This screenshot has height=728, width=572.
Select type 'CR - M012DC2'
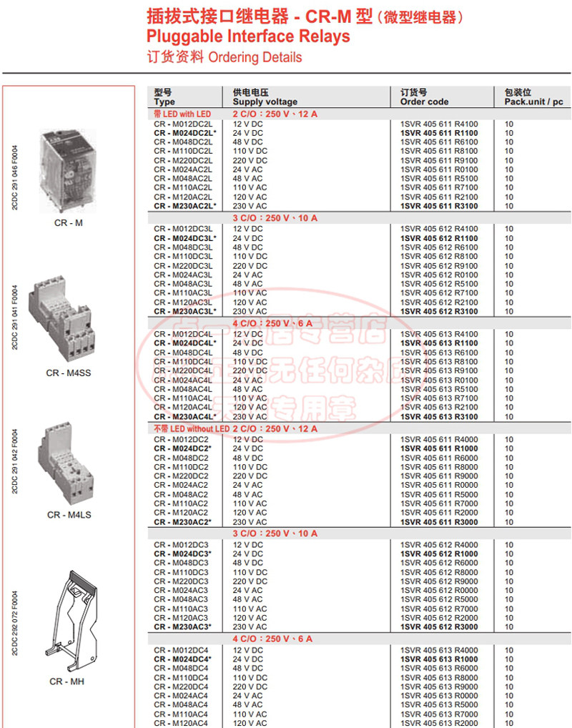(x=181, y=439)
